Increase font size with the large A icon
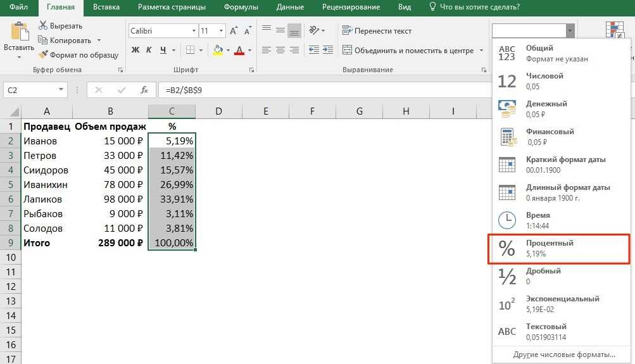Viewport: 635px width, 364px height. (234, 31)
